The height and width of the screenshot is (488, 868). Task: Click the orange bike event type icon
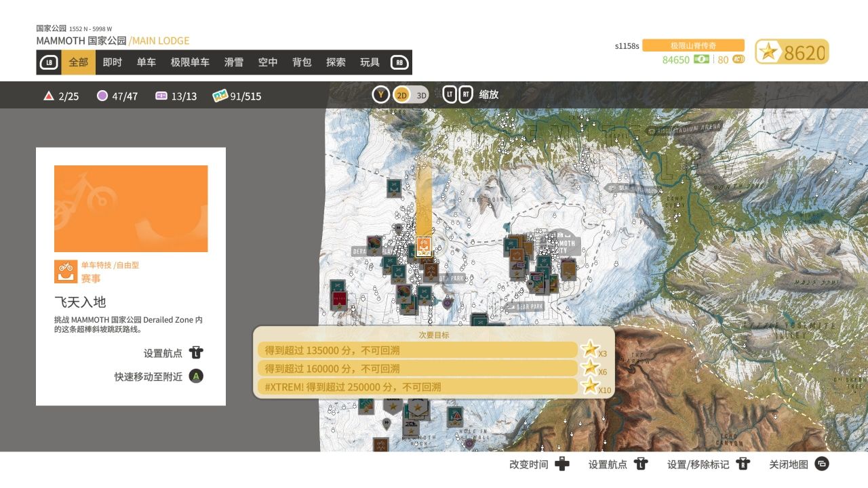point(66,271)
